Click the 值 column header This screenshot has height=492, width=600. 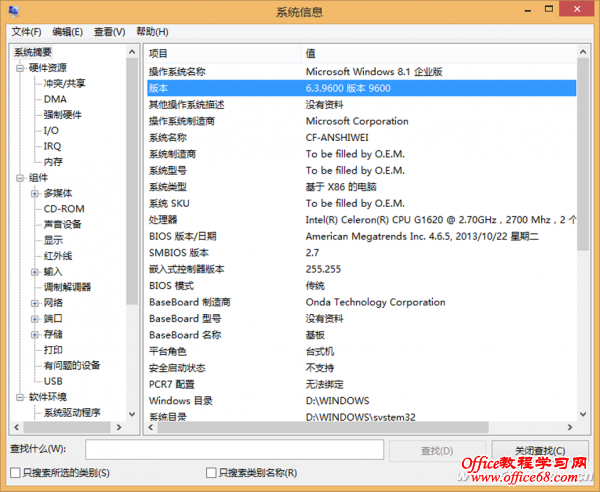(439, 54)
